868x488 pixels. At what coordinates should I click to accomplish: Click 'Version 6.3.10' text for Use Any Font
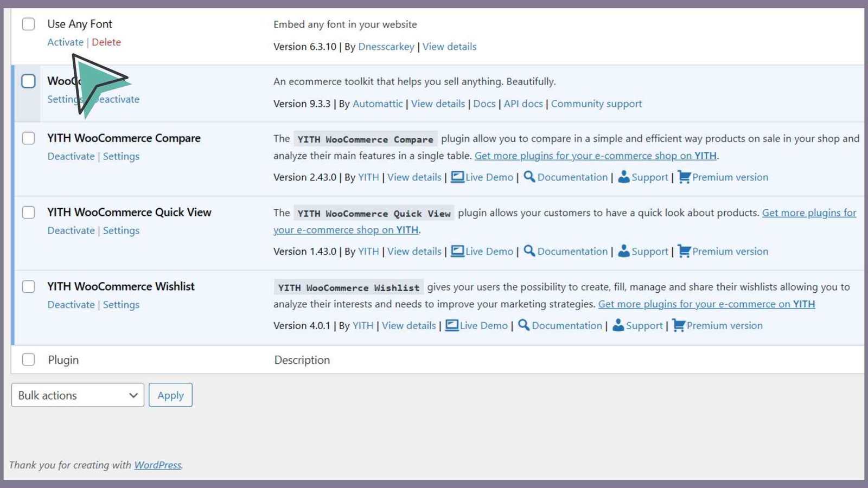pyautogui.click(x=305, y=47)
